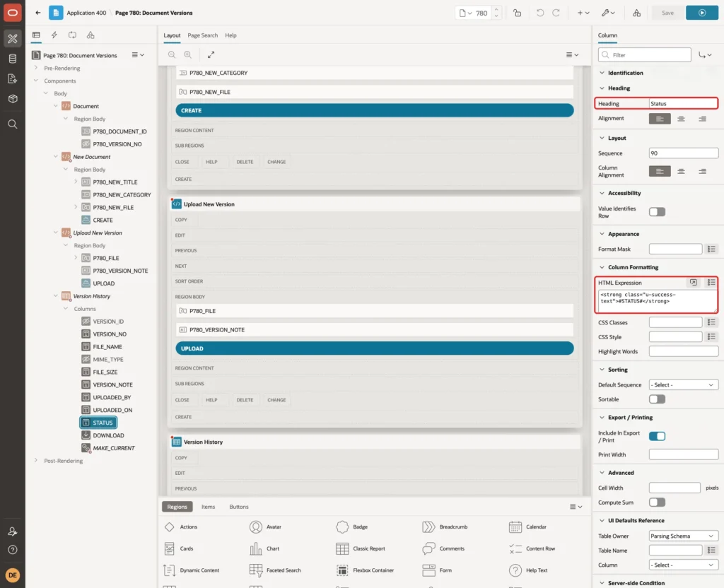Image resolution: width=724 pixels, height=588 pixels.
Task: Open the Default Sequence dropdown
Action: tap(684, 385)
